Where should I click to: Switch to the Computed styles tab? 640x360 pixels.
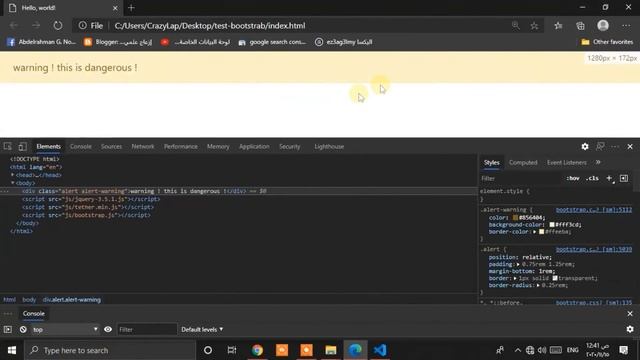[523, 162]
